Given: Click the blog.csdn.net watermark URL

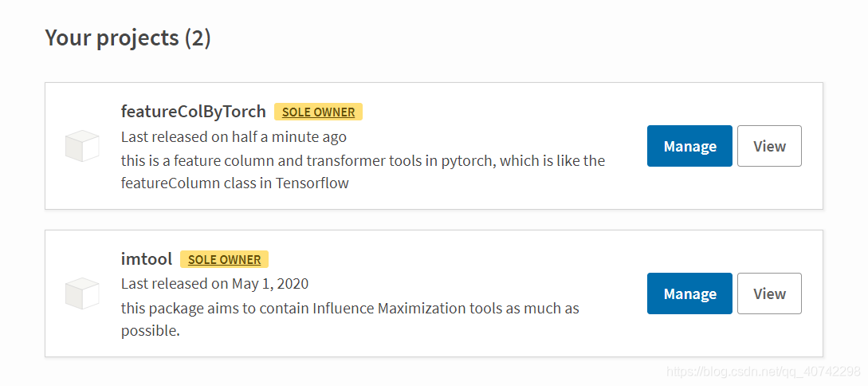Looking at the screenshot, I should [763, 372].
